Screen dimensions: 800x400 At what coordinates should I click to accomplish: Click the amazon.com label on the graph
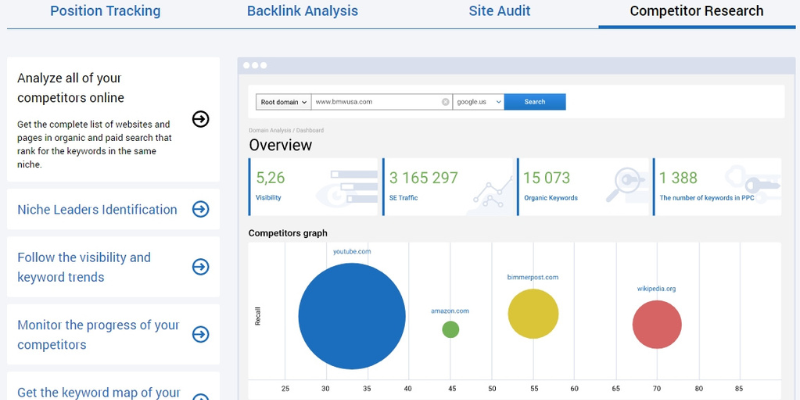tap(450, 311)
